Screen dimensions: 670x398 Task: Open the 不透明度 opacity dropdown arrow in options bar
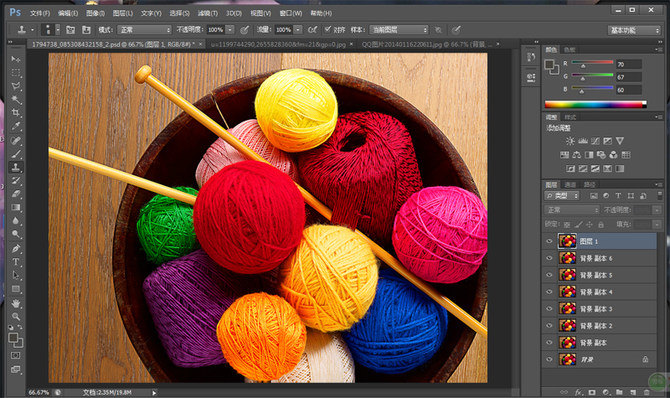pyautogui.click(x=230, y=29)
